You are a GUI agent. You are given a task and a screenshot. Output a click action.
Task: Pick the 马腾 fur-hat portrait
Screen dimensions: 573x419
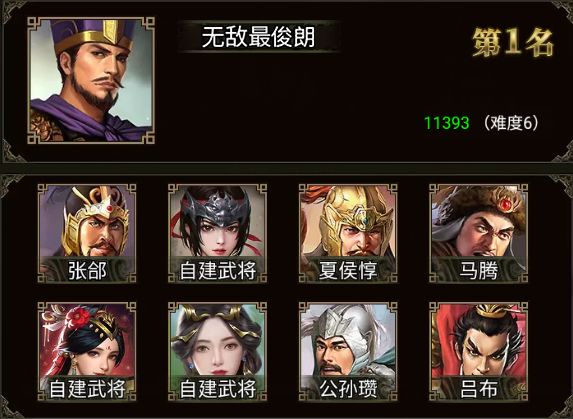[478, 233]
